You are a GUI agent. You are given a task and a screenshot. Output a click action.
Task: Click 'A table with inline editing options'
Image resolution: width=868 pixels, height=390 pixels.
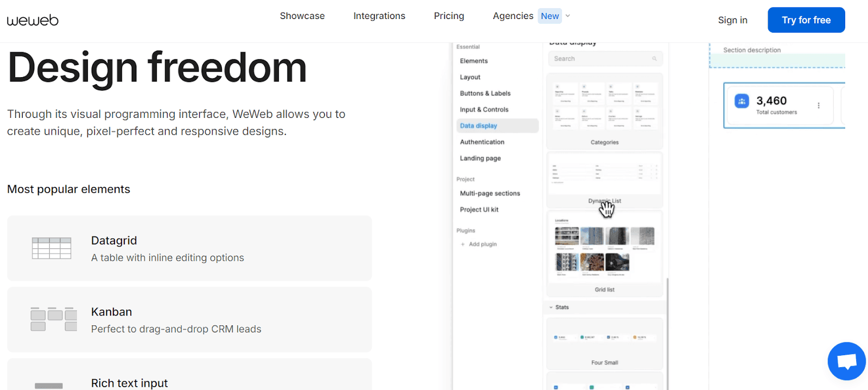point(168,257)
